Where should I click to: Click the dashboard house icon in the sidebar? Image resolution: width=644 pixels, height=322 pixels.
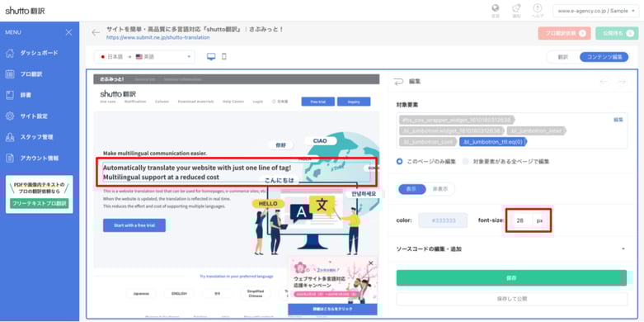pos(10,53)
